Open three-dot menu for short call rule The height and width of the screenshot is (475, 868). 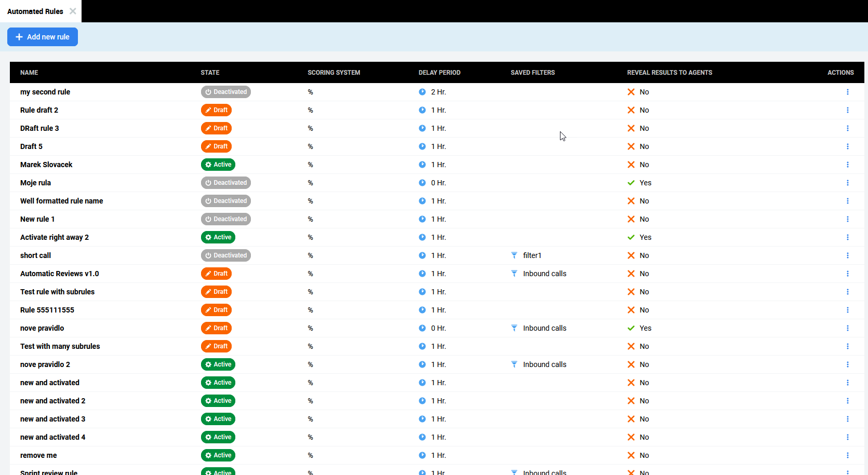pyautogui.click(x=847, y=255)
